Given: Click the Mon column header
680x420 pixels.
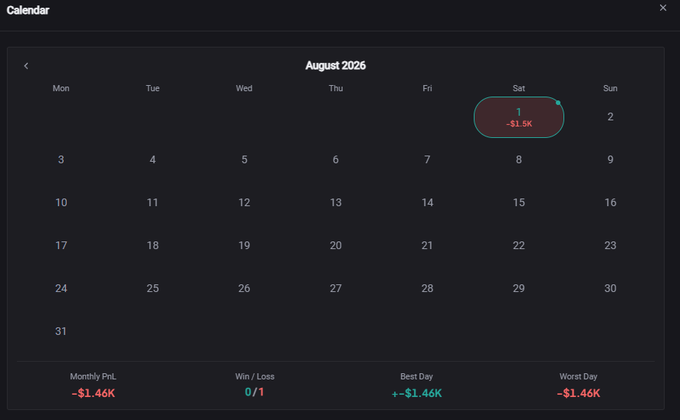Looking at the screenshot, I should click(61, 89).
